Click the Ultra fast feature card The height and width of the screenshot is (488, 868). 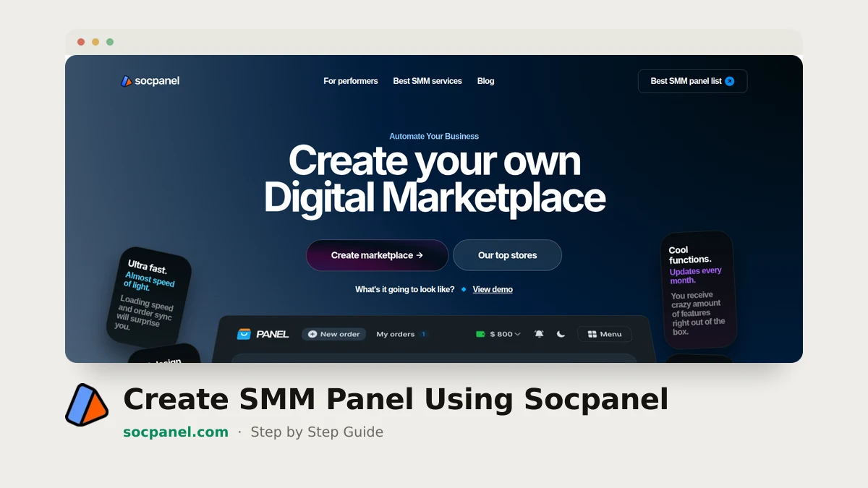pos(149,296)
